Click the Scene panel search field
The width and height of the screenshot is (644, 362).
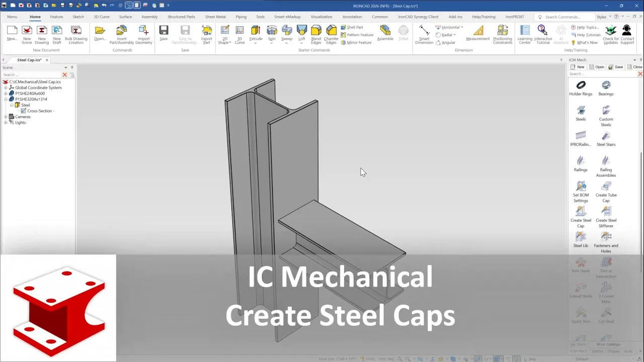coord(31,74)
